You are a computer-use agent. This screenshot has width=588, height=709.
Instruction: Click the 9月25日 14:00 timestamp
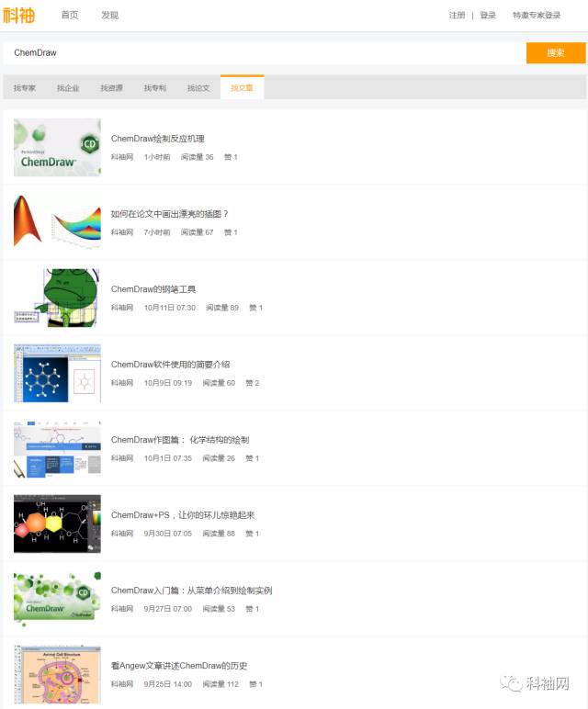168,684
